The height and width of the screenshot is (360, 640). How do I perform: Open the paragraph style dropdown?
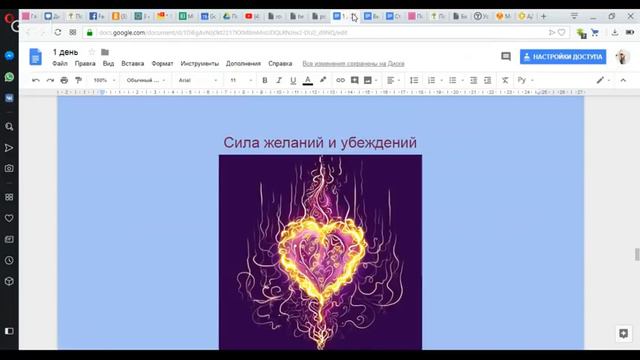coord(146,80)
